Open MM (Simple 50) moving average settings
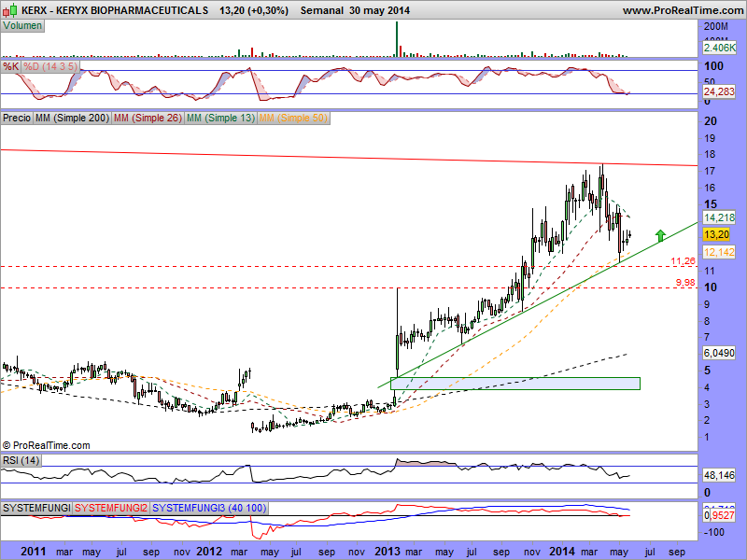 pyautogui.click(x=293, y=118)
